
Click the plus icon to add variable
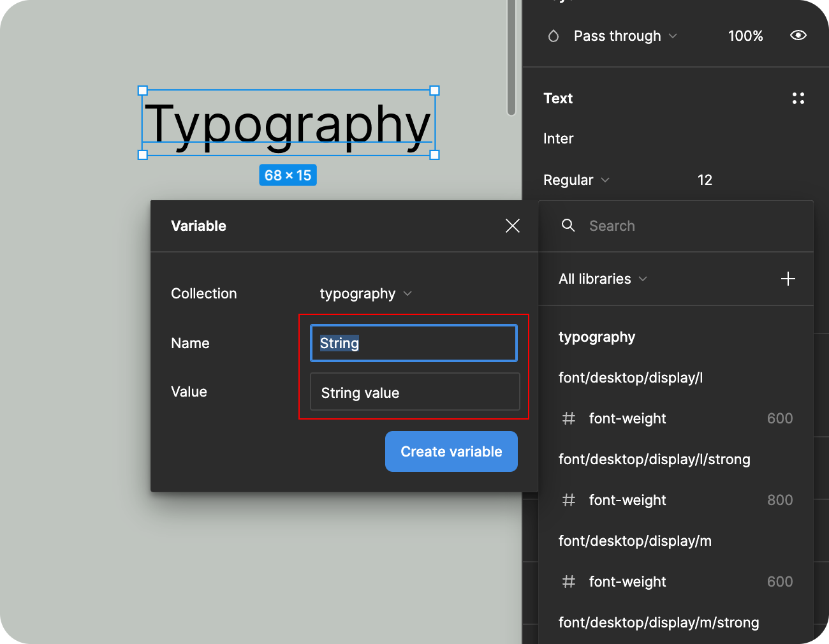[x=788, y=279]
